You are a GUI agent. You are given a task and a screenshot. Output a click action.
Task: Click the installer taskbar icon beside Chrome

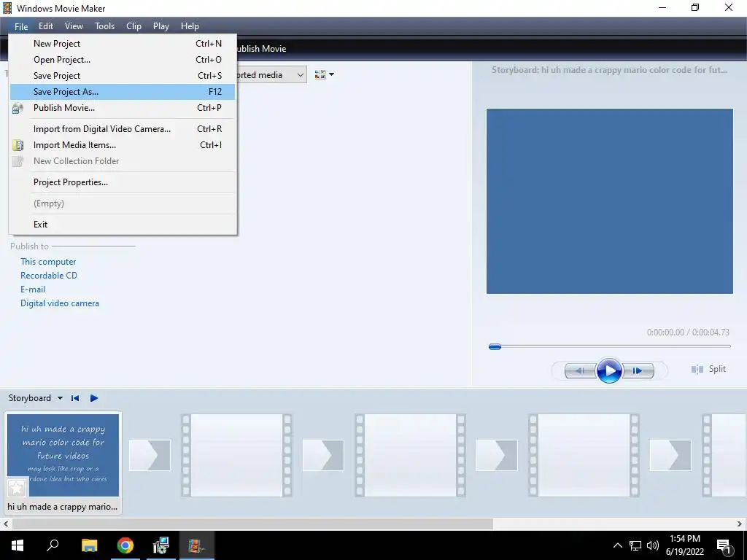point(161,545)
